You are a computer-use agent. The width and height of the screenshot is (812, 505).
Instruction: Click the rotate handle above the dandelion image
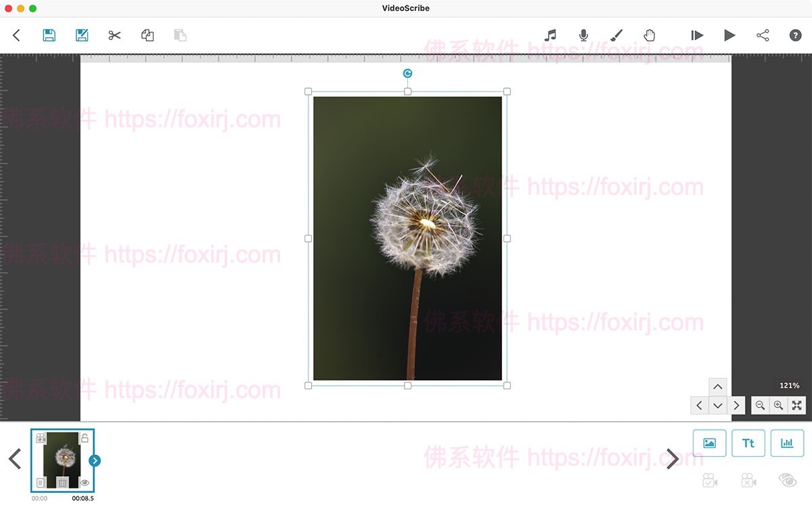click(407, 73)
